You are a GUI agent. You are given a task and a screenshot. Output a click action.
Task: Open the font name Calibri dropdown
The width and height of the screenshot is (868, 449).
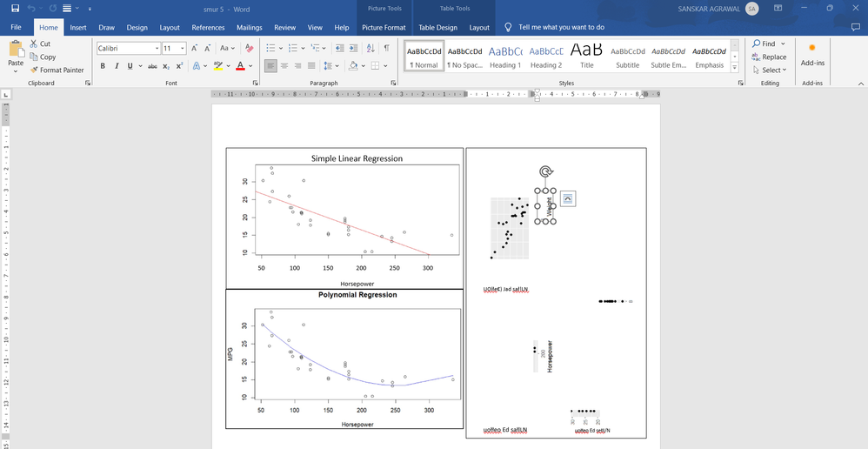coord(157,49)
